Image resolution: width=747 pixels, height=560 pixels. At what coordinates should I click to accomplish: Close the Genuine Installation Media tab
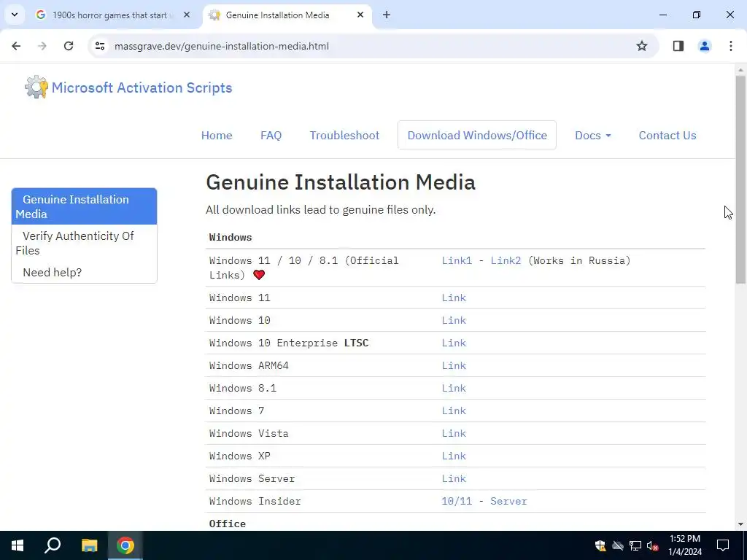tap(360, 15)
